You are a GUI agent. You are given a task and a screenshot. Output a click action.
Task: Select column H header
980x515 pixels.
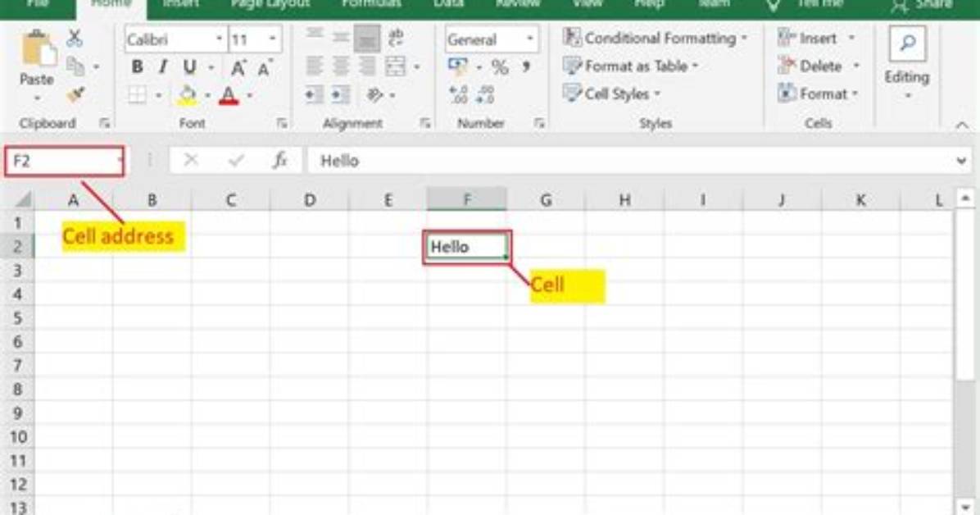(624, 199)
